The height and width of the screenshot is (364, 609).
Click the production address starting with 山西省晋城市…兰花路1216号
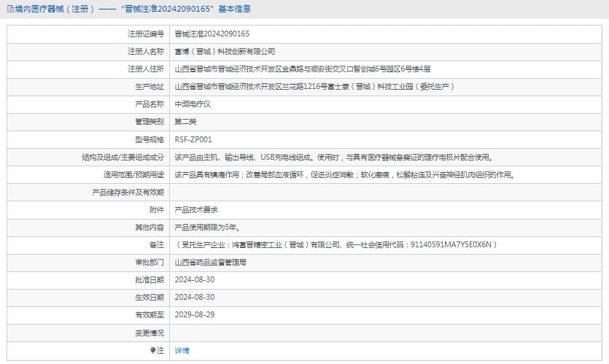314,87
